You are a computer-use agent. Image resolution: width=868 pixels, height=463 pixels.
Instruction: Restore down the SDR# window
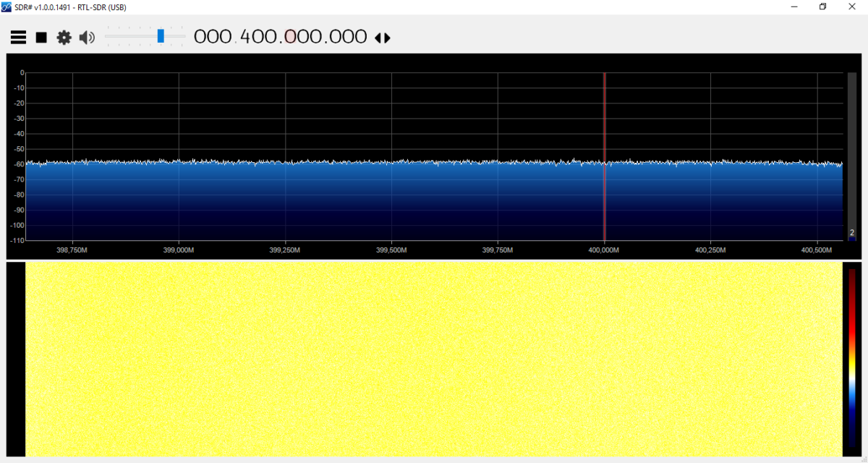pyautogui.click(x=822, y=7)
